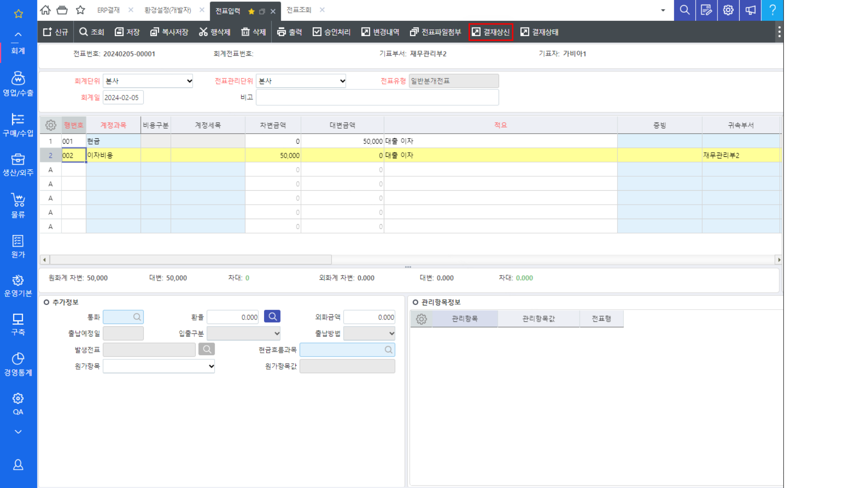Click 저장 to save the voucher
This screenshot has height=488, width=868.
(127, 32)
